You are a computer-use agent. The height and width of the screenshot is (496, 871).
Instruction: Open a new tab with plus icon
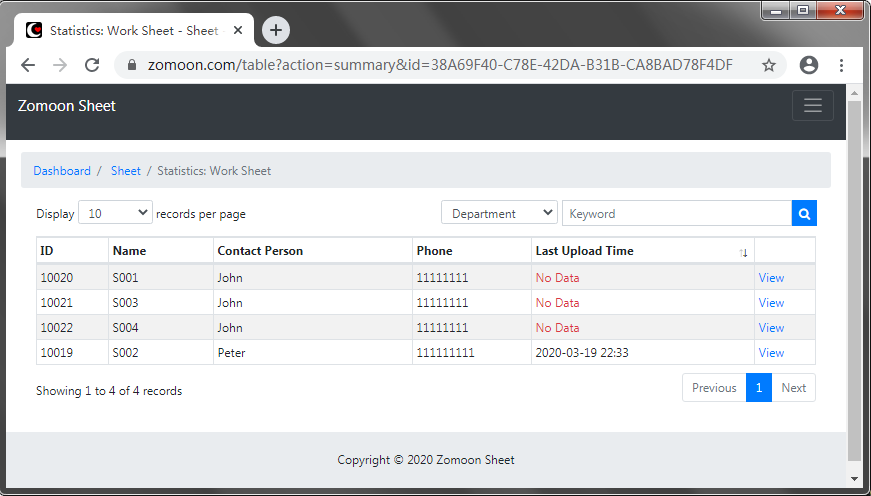click(276, 30)
